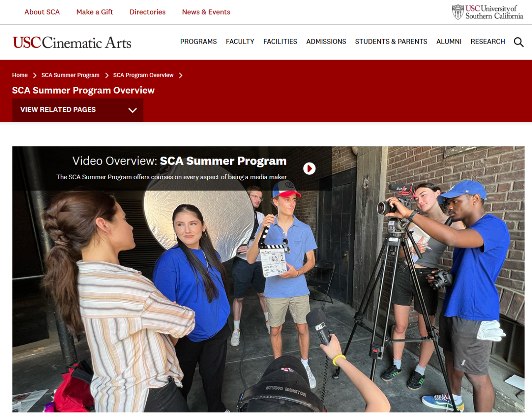Open the News & Events link
This screenshot has width=532, height=419.
tap(206, 12)
